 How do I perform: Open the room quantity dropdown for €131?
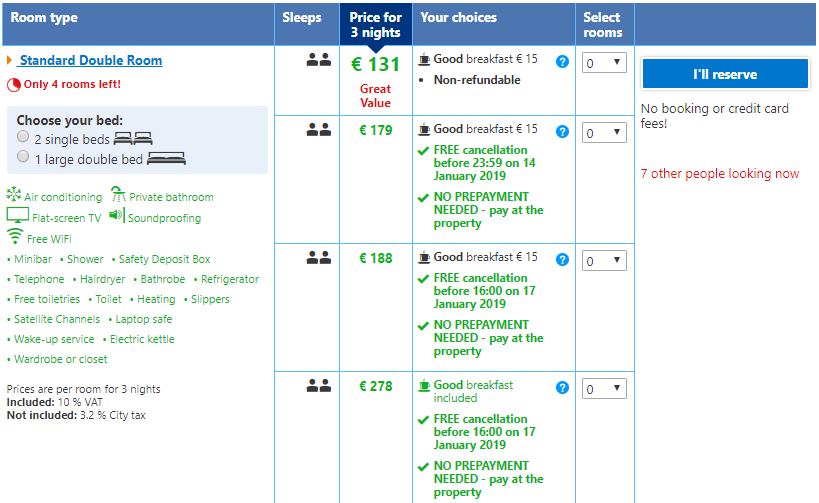pos(604,63)
